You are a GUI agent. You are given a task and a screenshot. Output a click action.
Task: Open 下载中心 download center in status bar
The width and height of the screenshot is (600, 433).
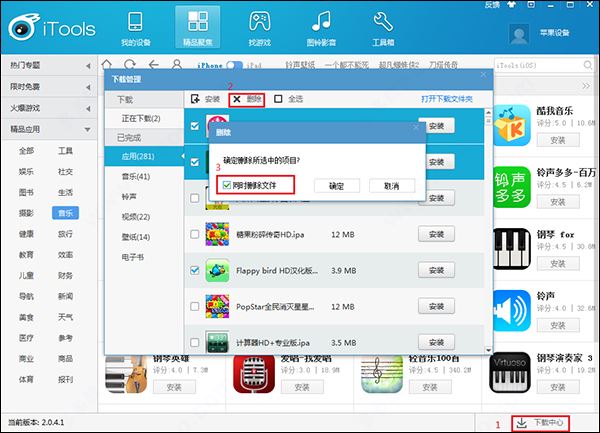click(540, 423)
